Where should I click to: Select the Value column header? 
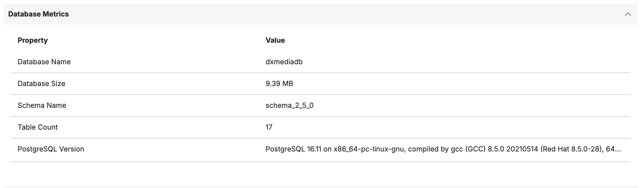click(275, 40)
